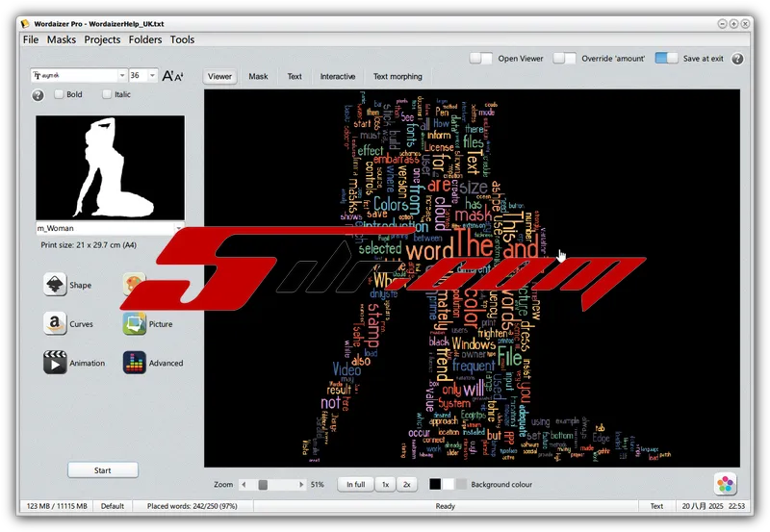This screenshot has height=532, width=770.
Task: Expand the m_Woman mask dropdown
Action: [179, 228]
